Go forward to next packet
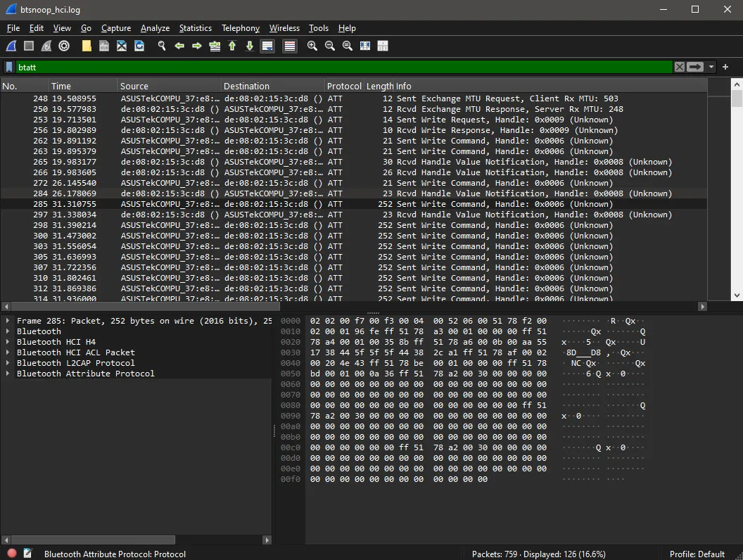Image resolution: width=743 pixels, height=560 pixels. click(x=196, y=46)
